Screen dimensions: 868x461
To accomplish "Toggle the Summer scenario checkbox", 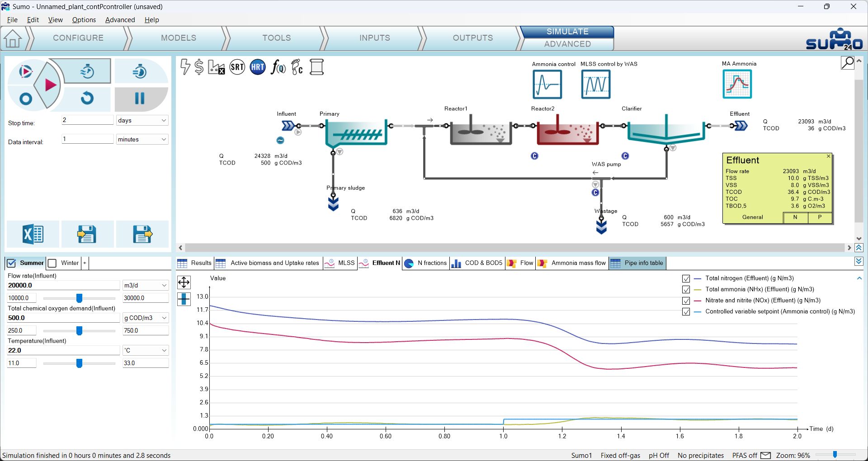I will point(12,263).
